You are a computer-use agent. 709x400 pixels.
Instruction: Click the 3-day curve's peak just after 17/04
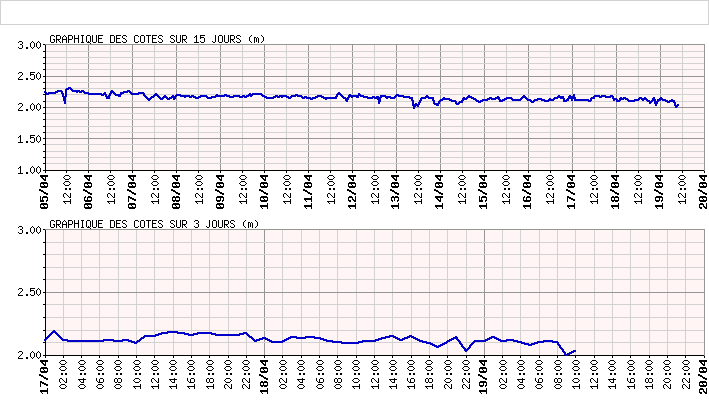(x=54, y=331)
